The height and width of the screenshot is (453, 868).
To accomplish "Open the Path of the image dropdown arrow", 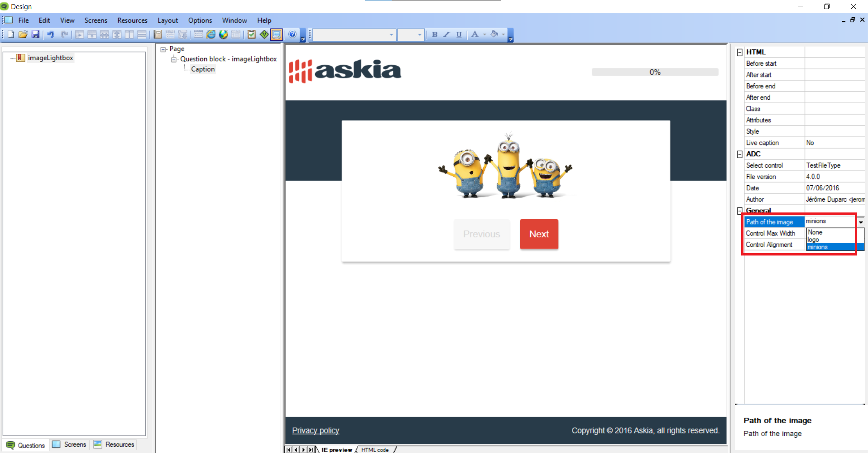I will coord(860,222).
